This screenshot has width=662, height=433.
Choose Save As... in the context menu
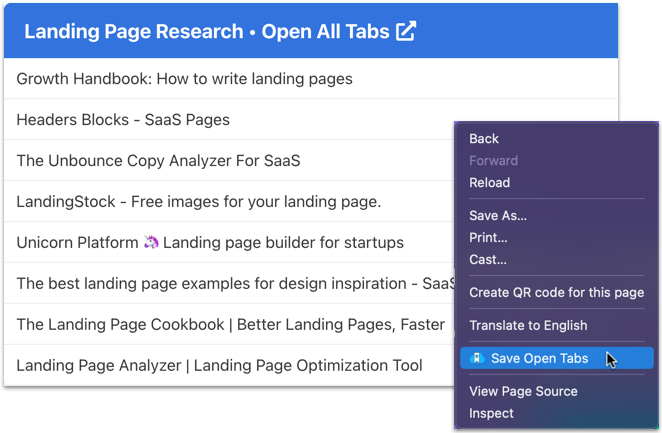pos(498,215)
